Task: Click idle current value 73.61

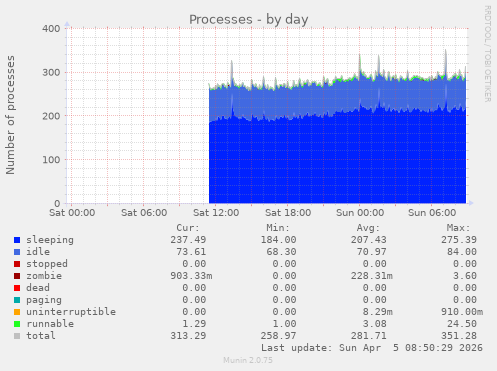Action: tap(191, 252)
